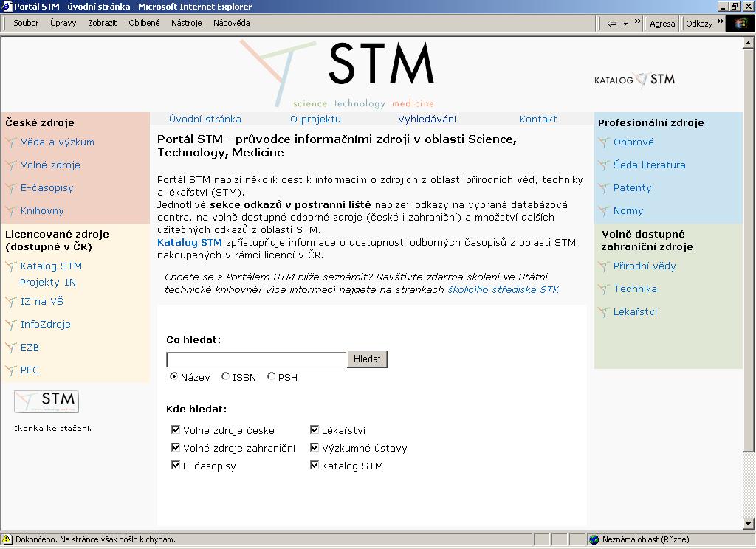756x549 pixels.
Task: Click the Y icon beside Lékařství link
Action: pyautogui.click(x=604, y=312)
